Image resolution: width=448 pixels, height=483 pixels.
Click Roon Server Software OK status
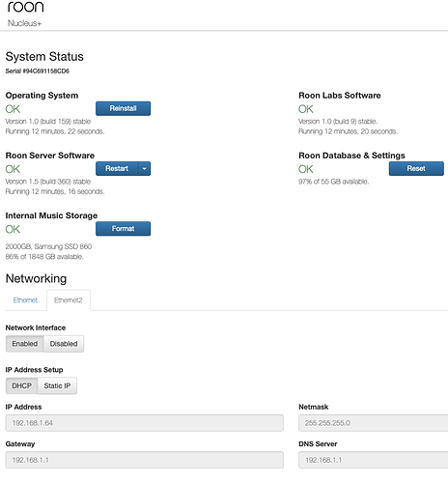tap(13, 169)
